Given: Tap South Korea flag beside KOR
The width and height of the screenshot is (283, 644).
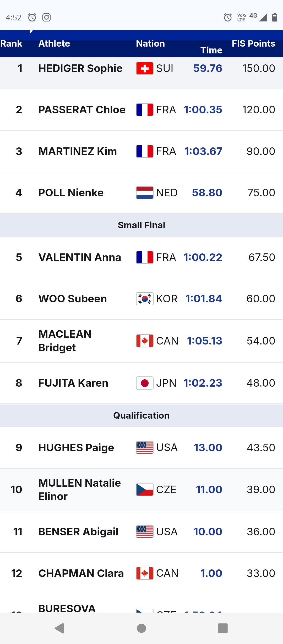Looking at the screenshot, I should 145,299.
